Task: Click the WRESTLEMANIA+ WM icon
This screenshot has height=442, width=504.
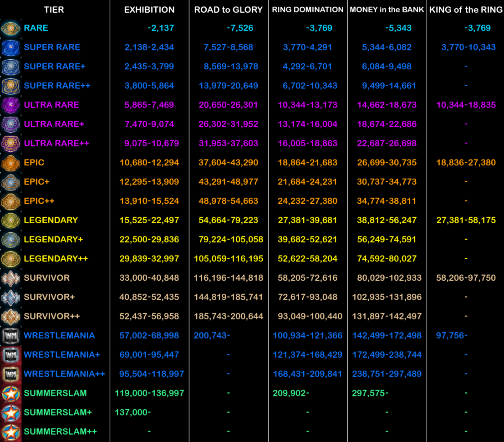Action: click(x=10, y=355)
